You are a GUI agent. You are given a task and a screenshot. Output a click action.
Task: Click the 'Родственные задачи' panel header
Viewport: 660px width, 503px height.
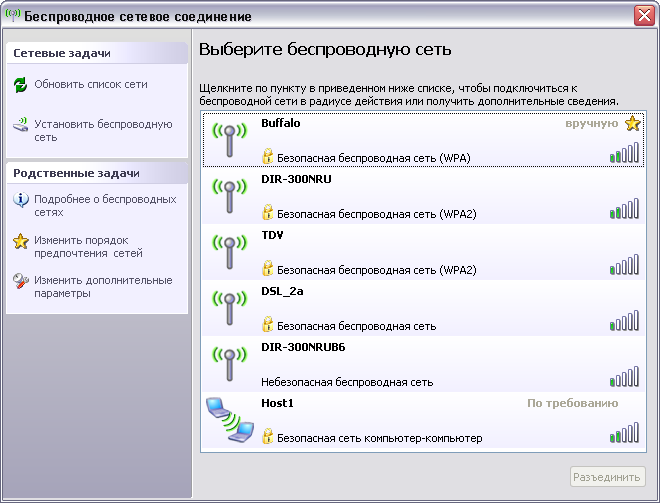tap(97, 173)
